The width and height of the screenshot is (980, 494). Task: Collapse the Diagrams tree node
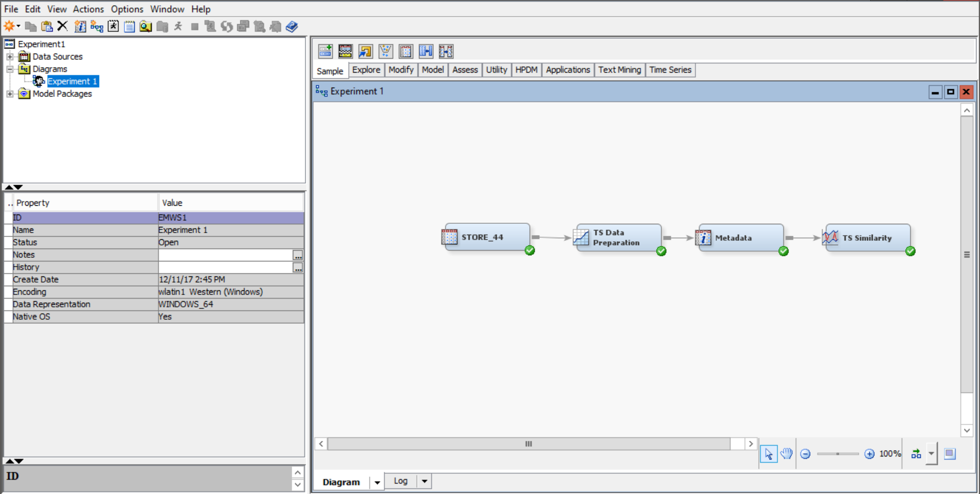10,69
